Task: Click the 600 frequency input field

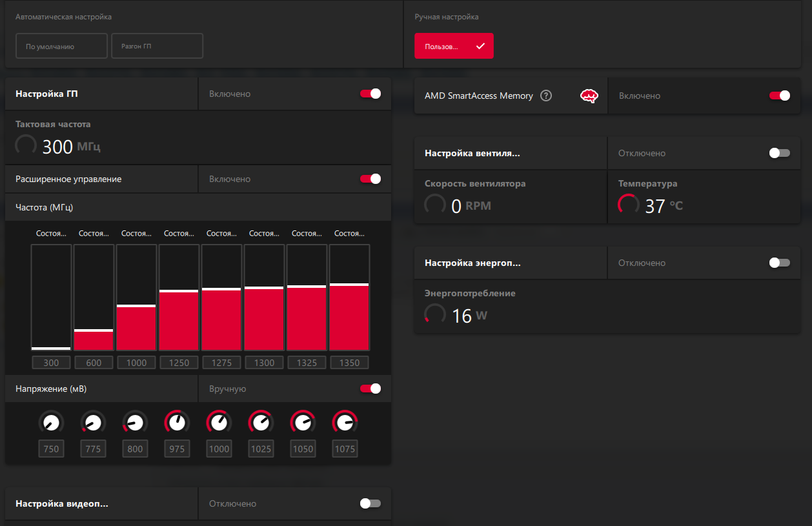Action: tap(94, 363)
